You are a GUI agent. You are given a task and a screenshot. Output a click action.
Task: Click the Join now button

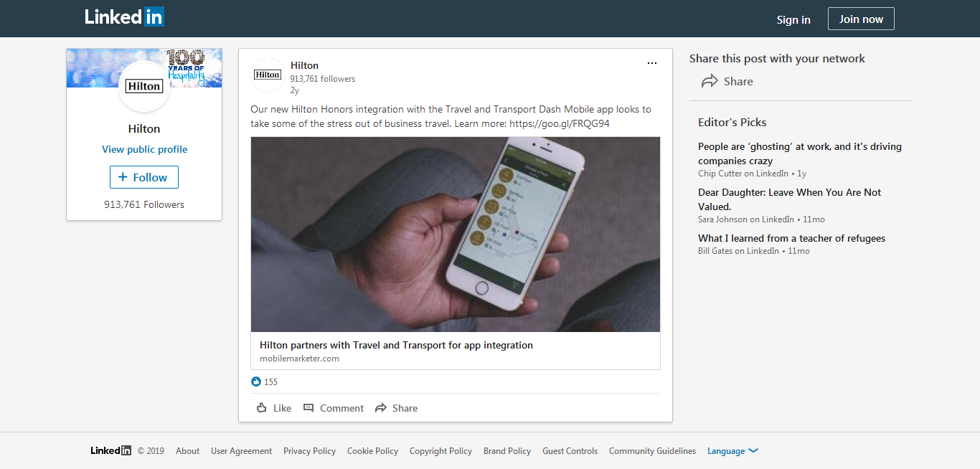[861, 19]
